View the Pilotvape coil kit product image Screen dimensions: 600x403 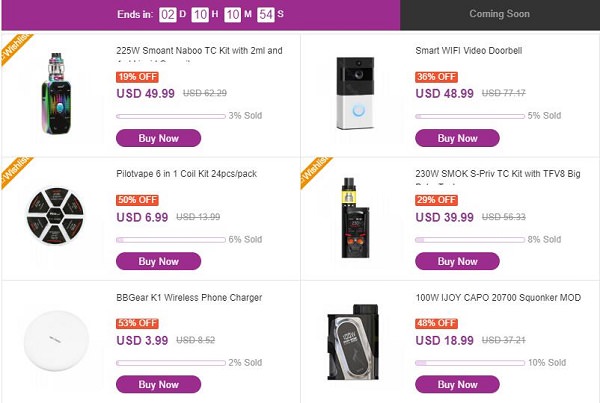[x=58, y=212]
